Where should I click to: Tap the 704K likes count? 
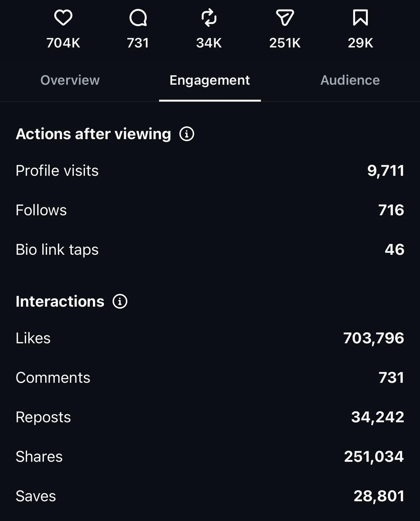63,43
